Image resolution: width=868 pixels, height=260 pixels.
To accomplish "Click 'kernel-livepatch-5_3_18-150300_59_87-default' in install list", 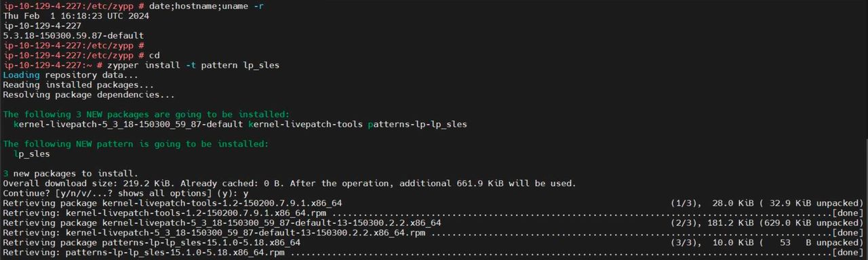I will [x=128, y=124].
